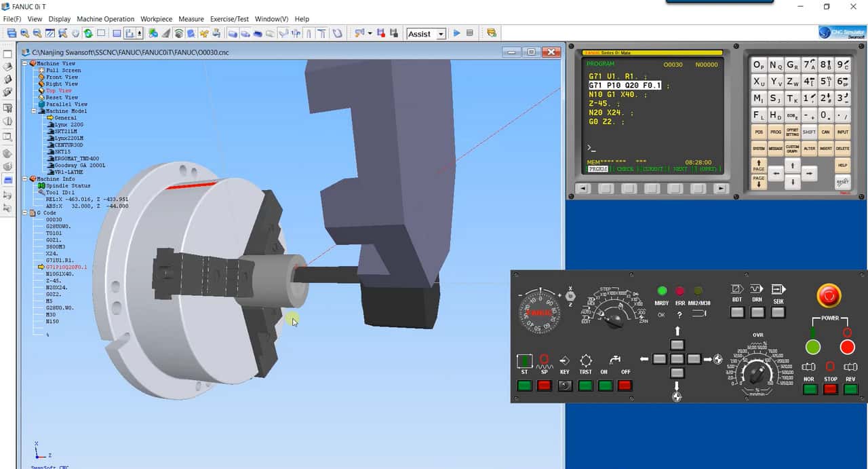Click the blue run arrow in the toolbar
The width and height of the screenshot is (868, 469).
[x=457, y=33]
